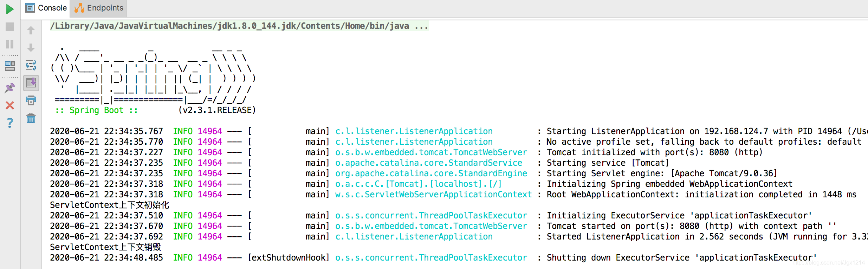Click the 'ServletContext上下文初始化' output line
This screenshot has height=269, width=868.
click(110, 205)
